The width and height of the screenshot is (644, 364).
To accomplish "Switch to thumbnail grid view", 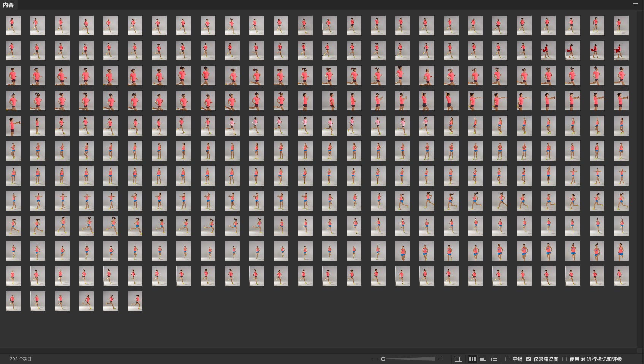I will [472, 359].
